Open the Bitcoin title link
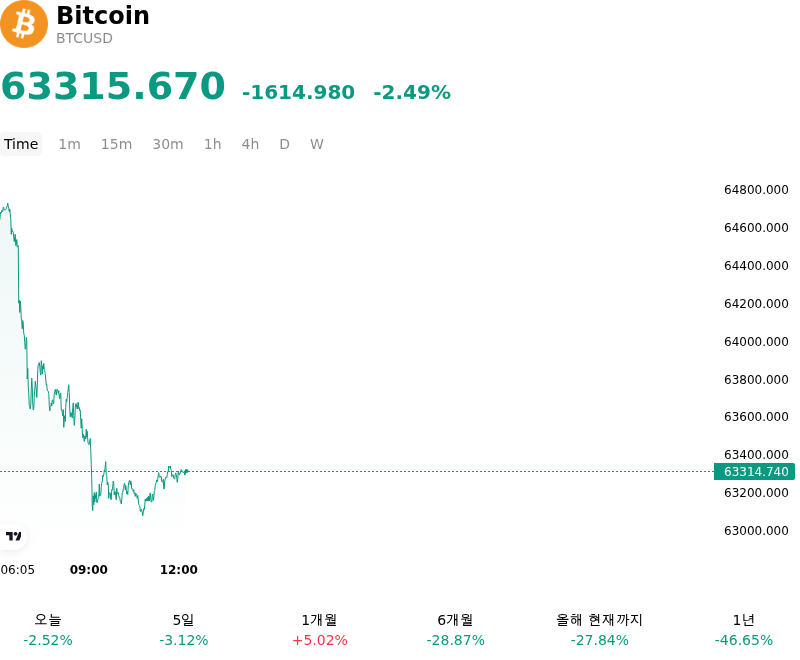The width and height of the screenshot is (800, 660). (x=103, y=15)
